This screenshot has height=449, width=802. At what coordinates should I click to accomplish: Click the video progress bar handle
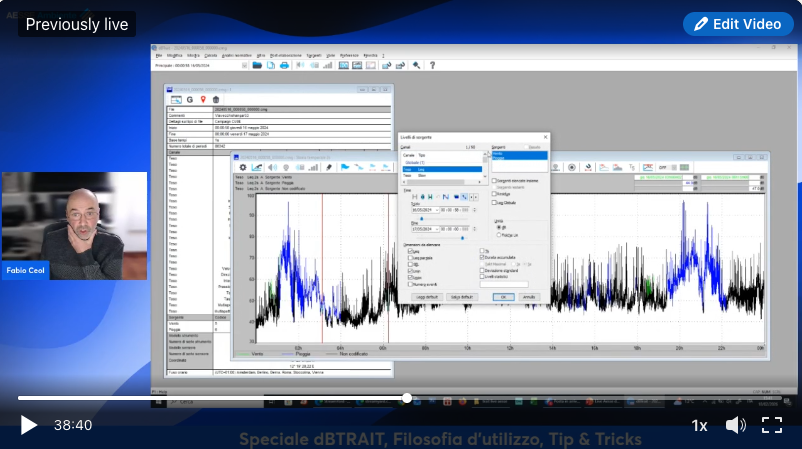point(407,398)
